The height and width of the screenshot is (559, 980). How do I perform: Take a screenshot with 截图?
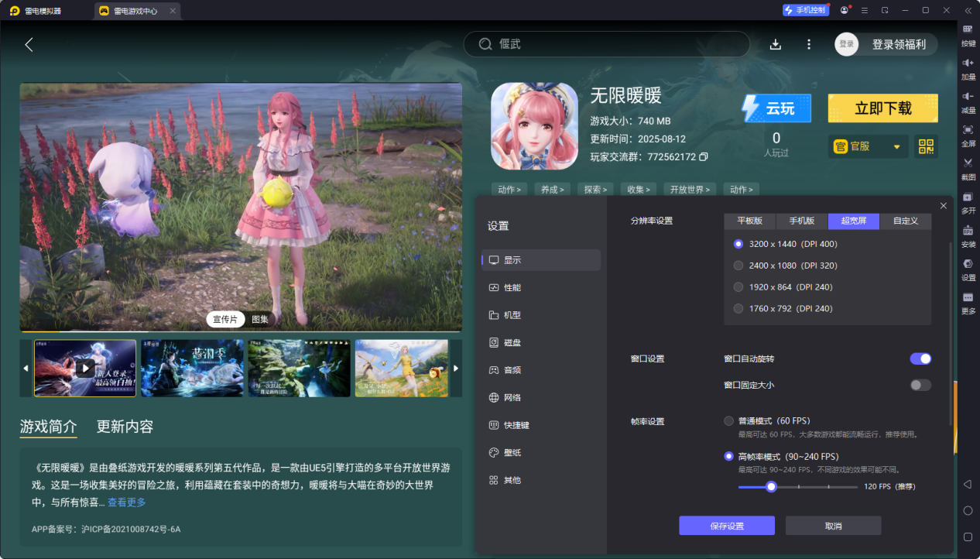pos(968,168)
